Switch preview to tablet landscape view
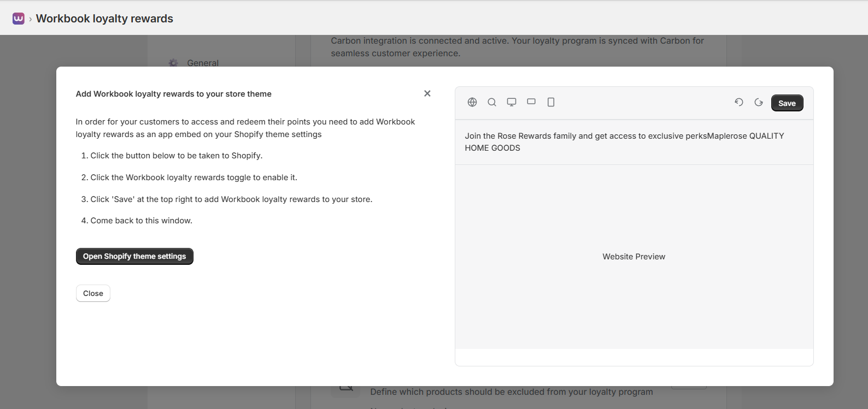This screenshot has width=868, height=409. pos(531,102)
